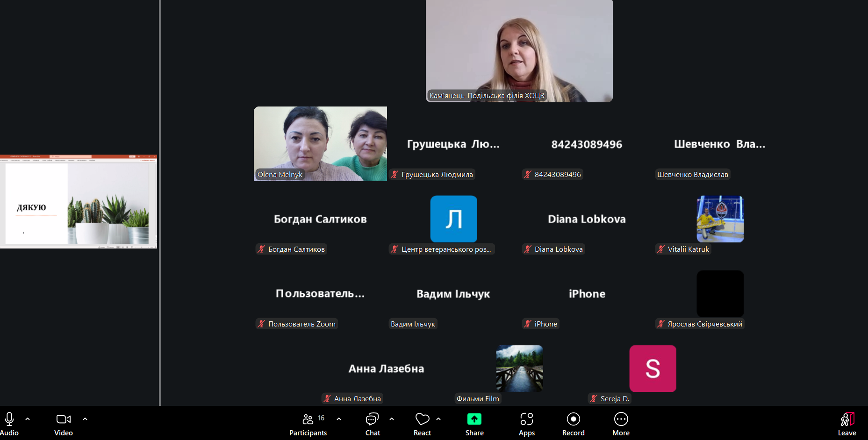
Task: Click the pink S avatar of Sereja D.
Action: pyautogui.click(x=653, y=369)
